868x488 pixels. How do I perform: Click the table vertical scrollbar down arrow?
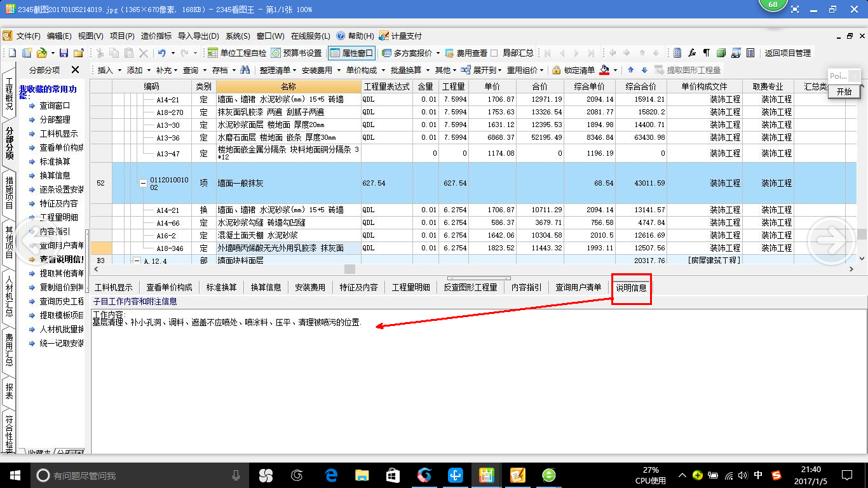click(862, 259)
